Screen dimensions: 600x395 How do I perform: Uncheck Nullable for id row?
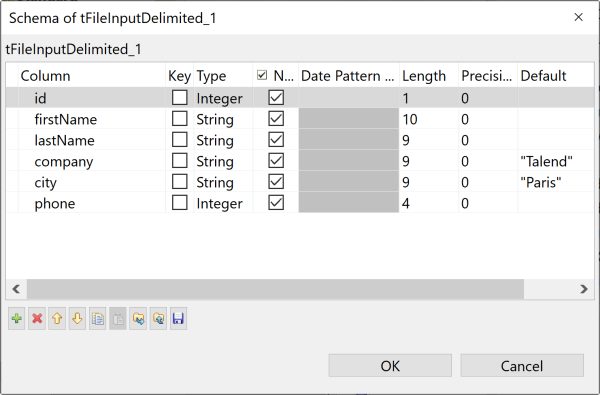point(276,98)
